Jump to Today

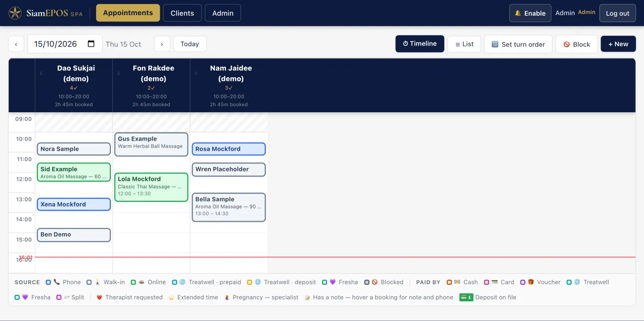pyautogui.click(x=190, y=44)
